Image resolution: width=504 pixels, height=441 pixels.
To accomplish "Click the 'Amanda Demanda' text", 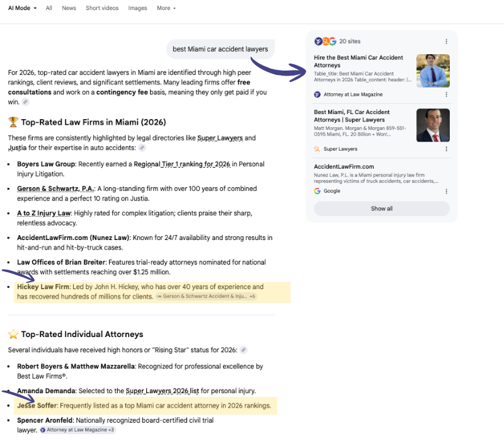I will [46, 391].
